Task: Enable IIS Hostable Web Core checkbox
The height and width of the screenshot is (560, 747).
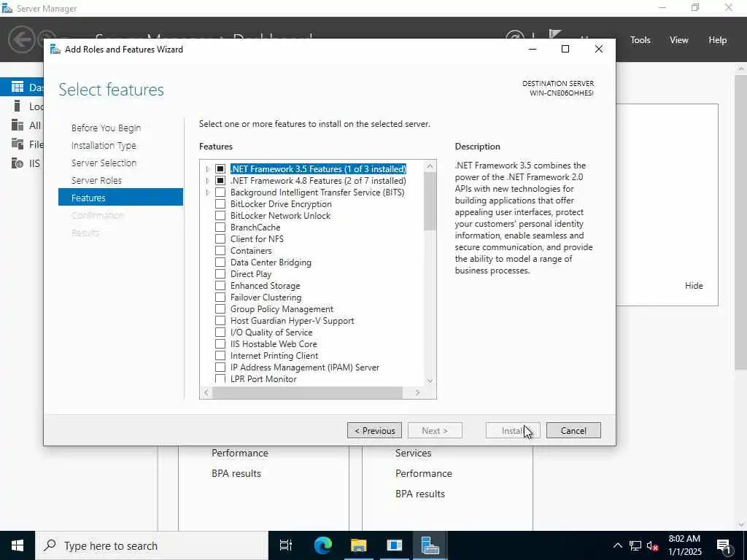Action: (x=220, y=344)
